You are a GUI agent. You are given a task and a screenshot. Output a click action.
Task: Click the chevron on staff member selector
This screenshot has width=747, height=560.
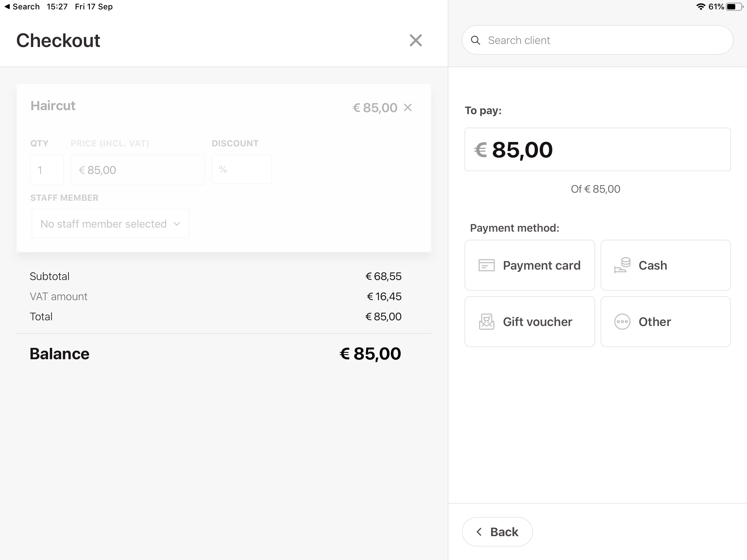[x=177, y=224]
